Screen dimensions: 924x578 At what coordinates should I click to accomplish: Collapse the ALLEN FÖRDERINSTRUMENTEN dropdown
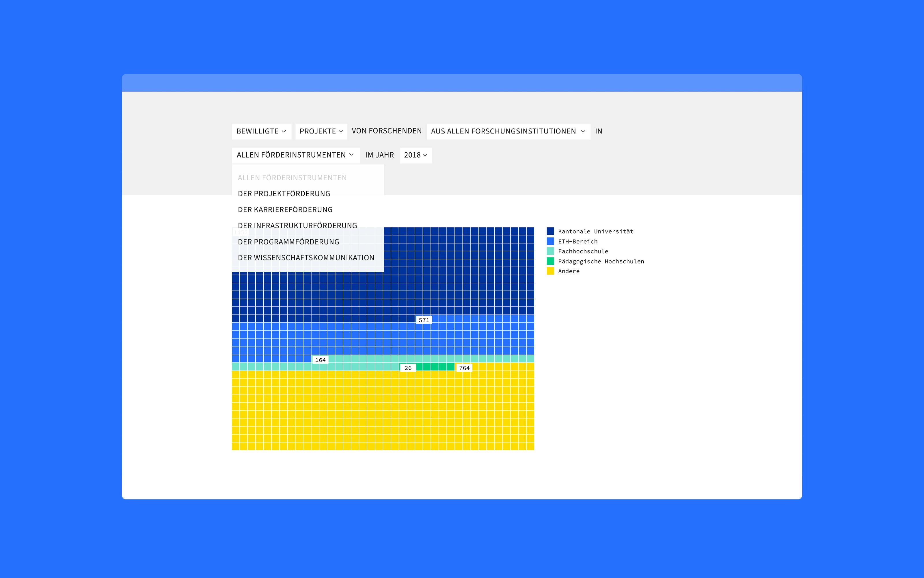[296, 155]
